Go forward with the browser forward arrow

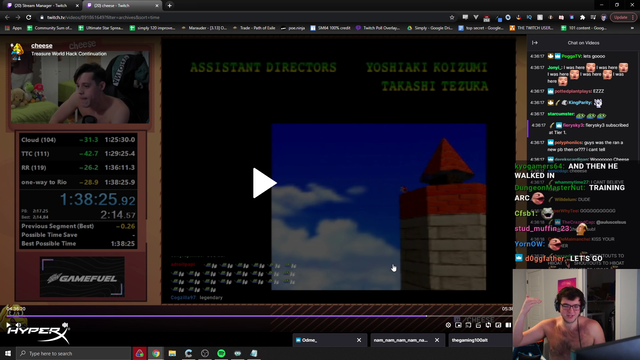tap(18, 18)
